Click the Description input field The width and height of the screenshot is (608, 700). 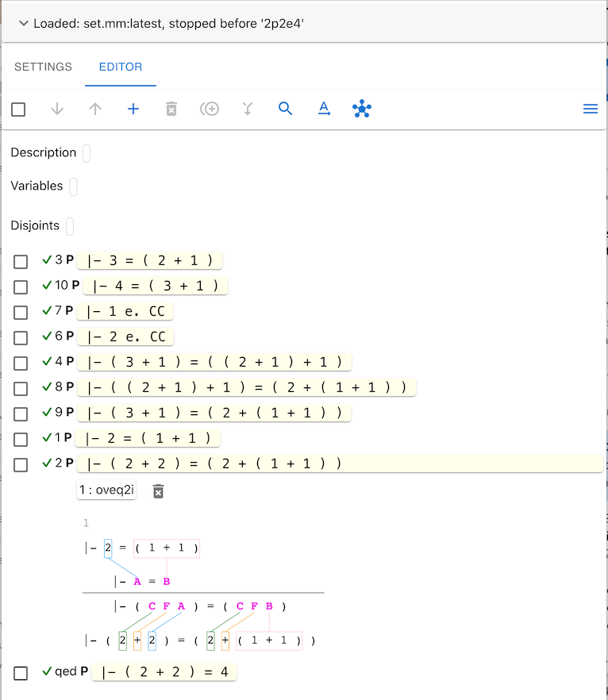87,153
